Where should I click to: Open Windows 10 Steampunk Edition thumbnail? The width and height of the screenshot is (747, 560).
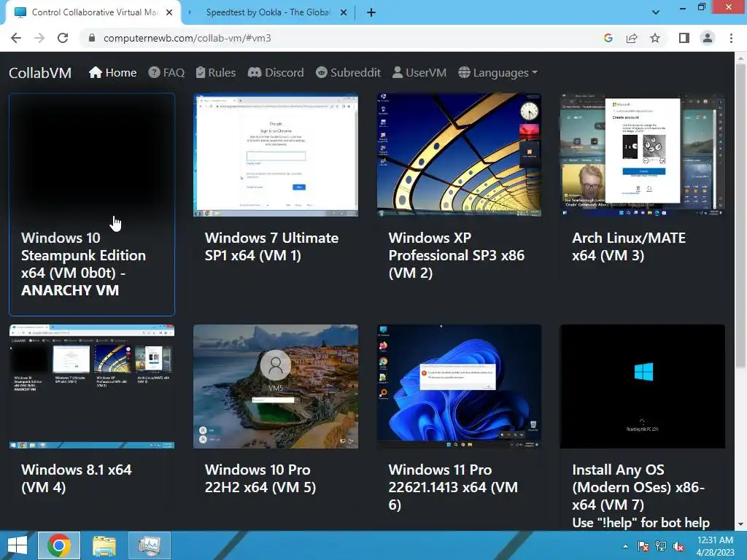tap(92, 155)
